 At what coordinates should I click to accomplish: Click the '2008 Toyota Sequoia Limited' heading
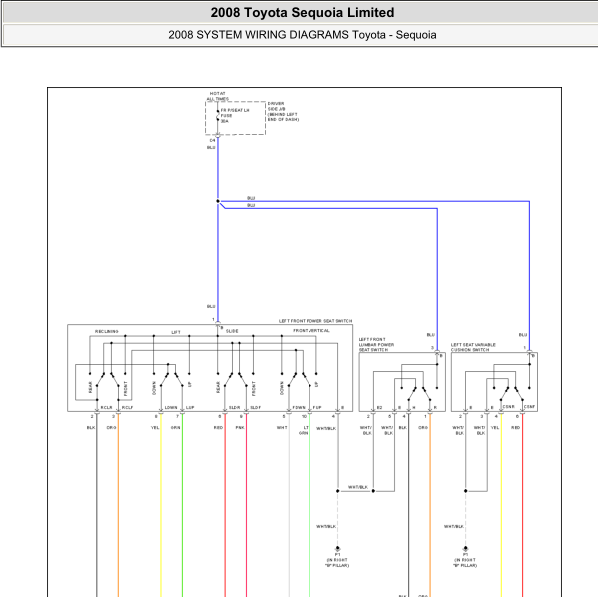click(x=302, y=13)
